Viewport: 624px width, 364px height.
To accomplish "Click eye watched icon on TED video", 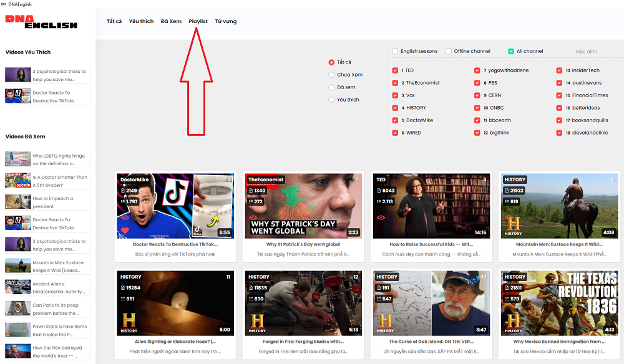I will (x=381, y=218).
